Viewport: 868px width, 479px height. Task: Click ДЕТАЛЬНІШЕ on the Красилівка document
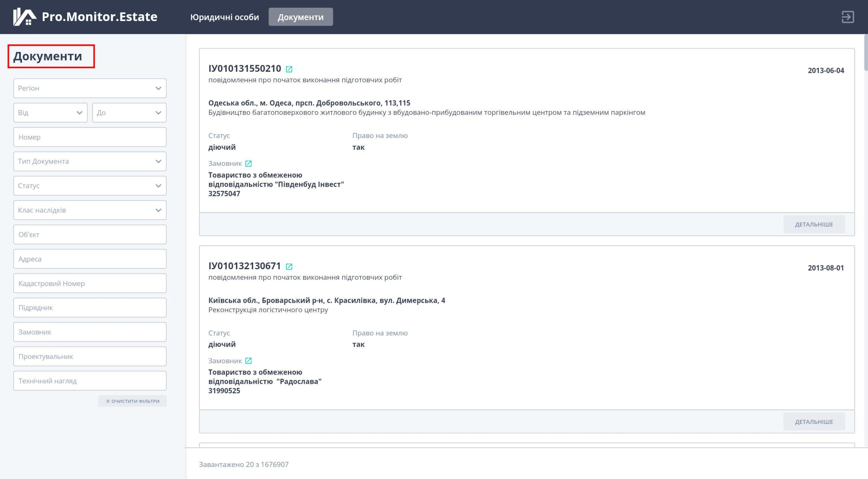pyautogui.click(x=814, y=421)
